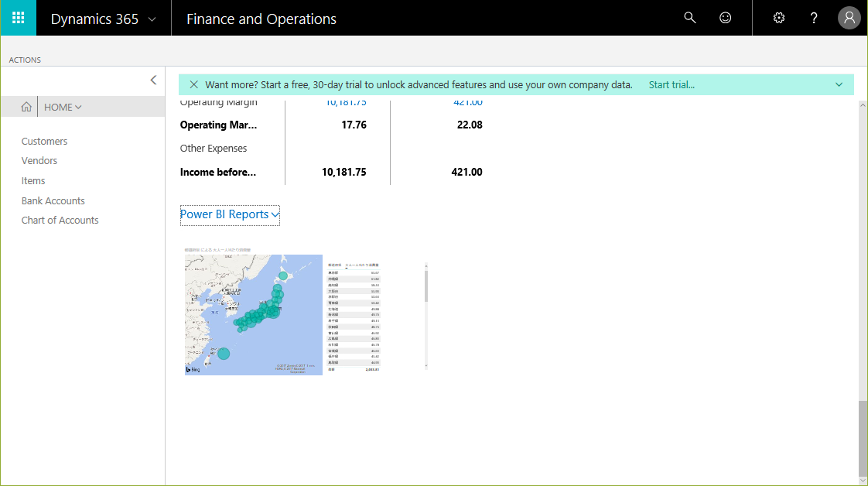The image size is (868, 486).
Task: Open the settings gear icon
Action: [x=779, y=18]
